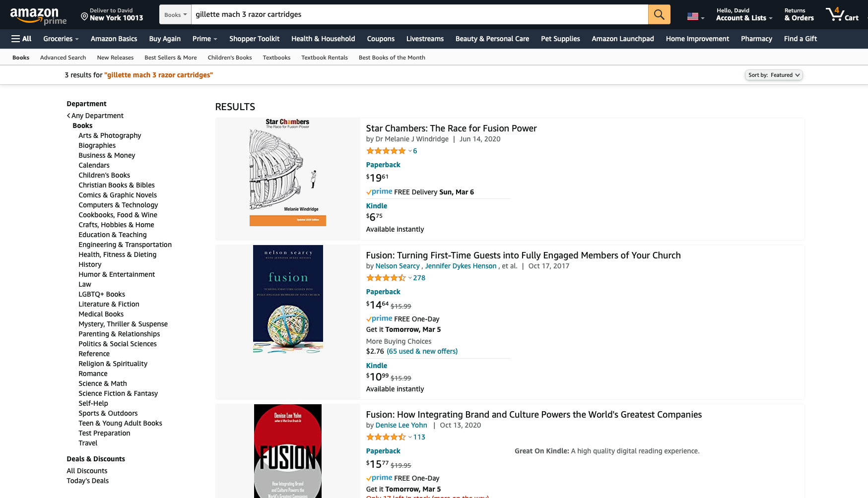Expand the Sort by Featured dropdown
This screenshot has width=868, height=498.
pos(774,75)
